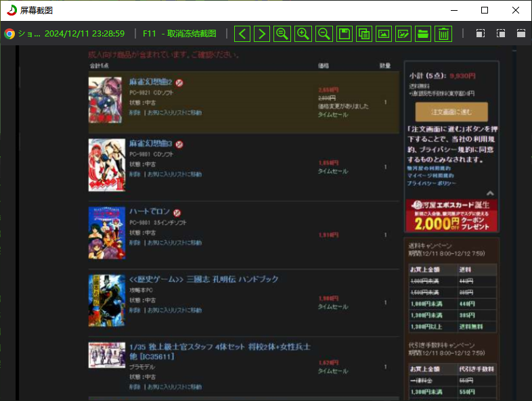
Task: Toggle the second dashed-rectangle capture mode
Action: 501,34
